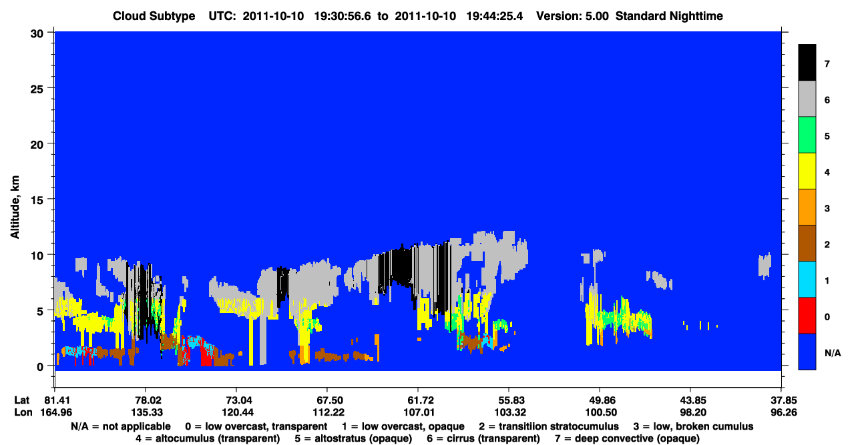Viewport: 868px width, 445px height.
Task: Click the colorbar number label '6'
Action: pos(827,101)
